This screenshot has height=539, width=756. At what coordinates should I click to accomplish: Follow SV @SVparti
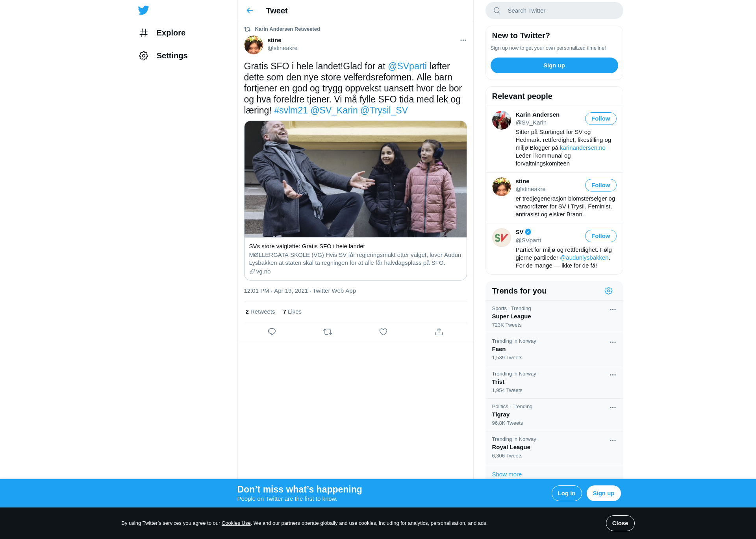click(x=601, y=236)
